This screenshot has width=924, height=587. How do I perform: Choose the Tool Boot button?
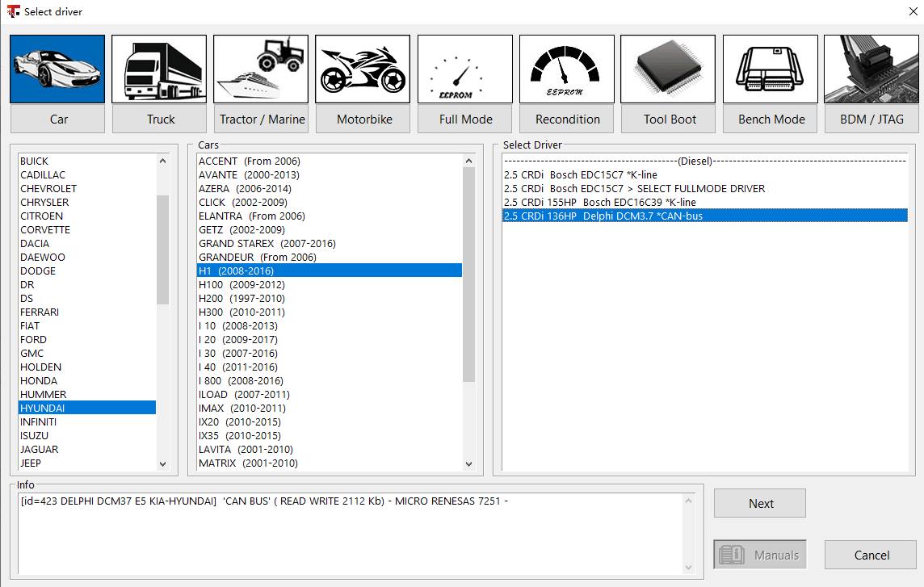[669, 119]
